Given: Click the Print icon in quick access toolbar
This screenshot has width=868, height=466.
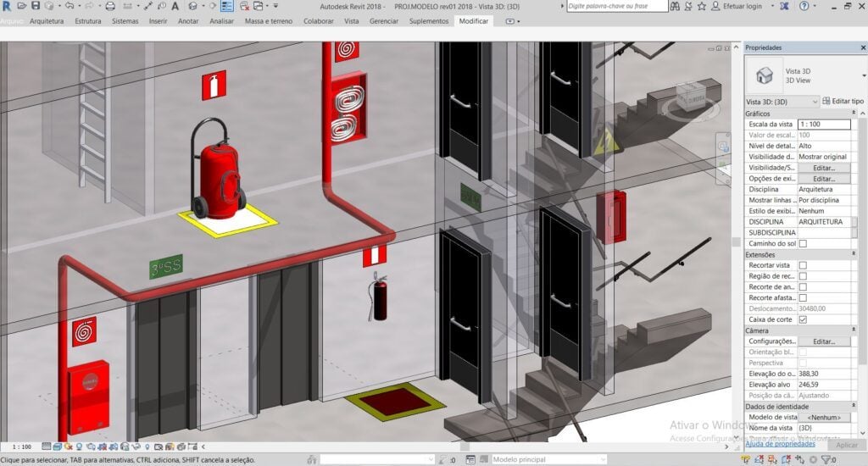Looking at the screenshot, I should (x=110, y=6).
